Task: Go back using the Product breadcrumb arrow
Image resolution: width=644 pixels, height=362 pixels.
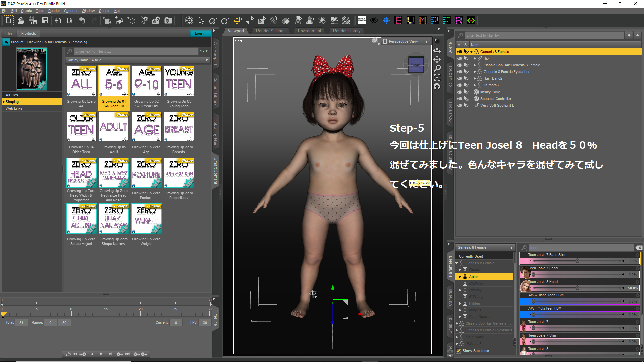Action: click(6, 42)
